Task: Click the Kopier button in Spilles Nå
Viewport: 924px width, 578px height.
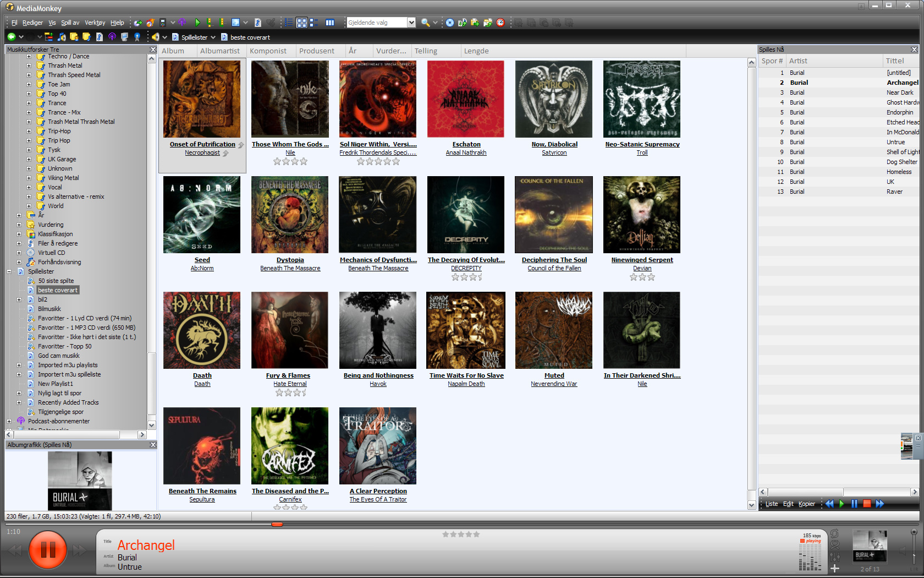Action: click(807, 504)
